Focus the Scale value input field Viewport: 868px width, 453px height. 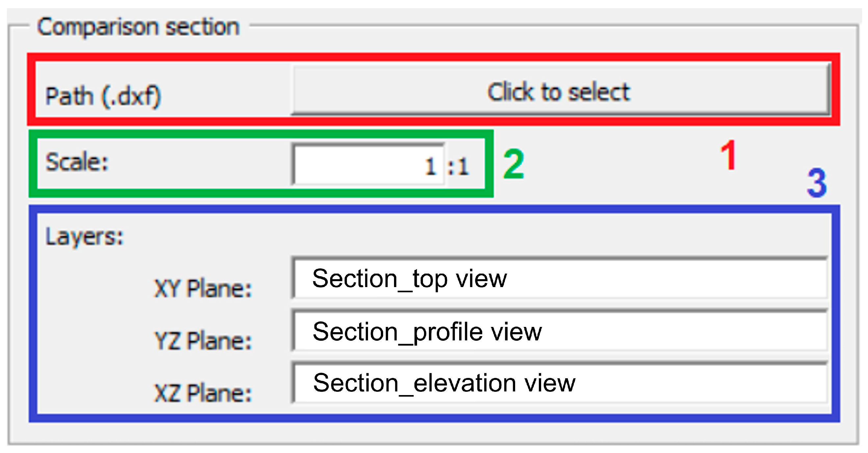367,165
